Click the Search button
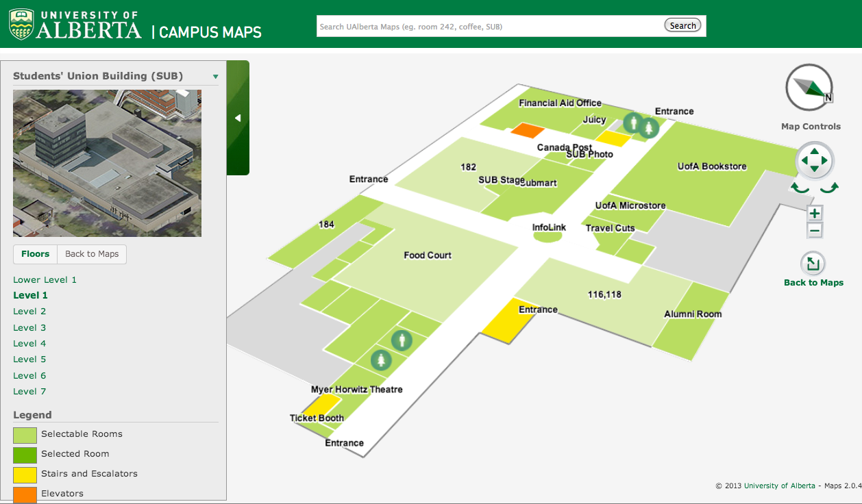Image resolution: width=862 pixels, height=504 pixels. coord(682,25)
